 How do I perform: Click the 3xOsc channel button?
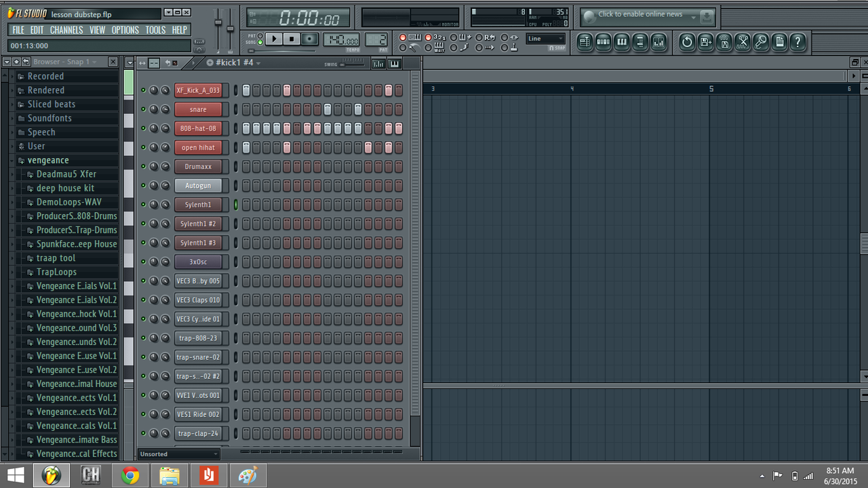(198, 262)
